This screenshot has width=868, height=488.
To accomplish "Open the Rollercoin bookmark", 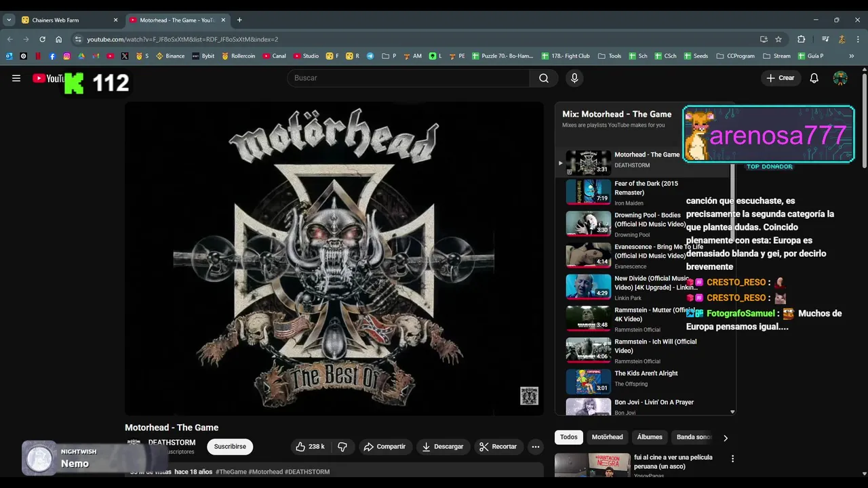I will 238,56.
